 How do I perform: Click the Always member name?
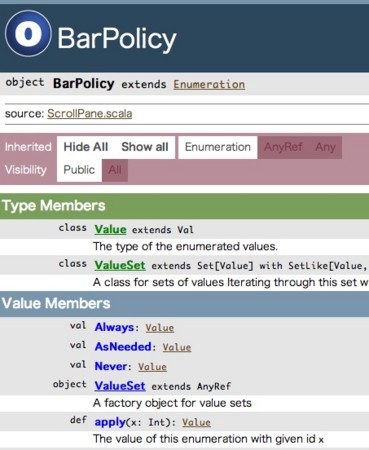pyautogui.click(x=114, y=327)
